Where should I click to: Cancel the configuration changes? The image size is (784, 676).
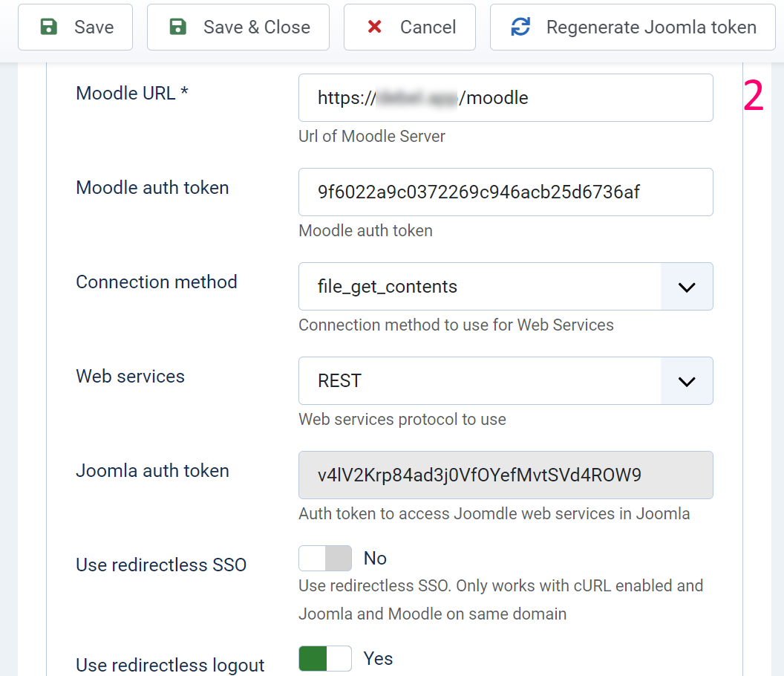coord(410,27)
